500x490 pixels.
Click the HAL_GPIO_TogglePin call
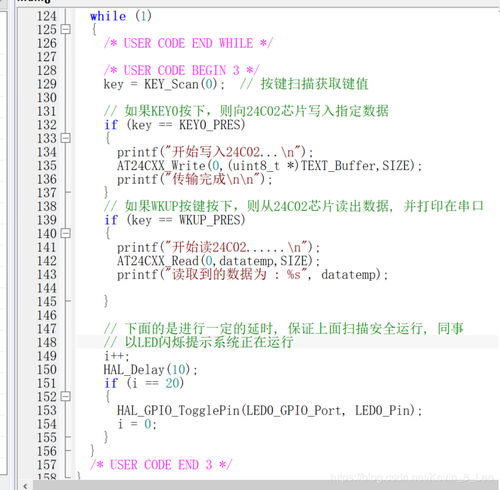(x=178, y=411)
